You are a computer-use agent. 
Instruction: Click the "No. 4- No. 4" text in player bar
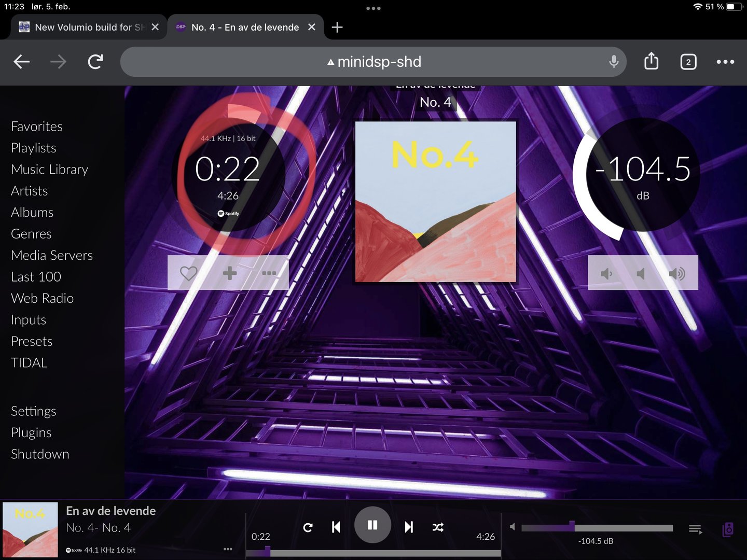[x=99, y=528]
